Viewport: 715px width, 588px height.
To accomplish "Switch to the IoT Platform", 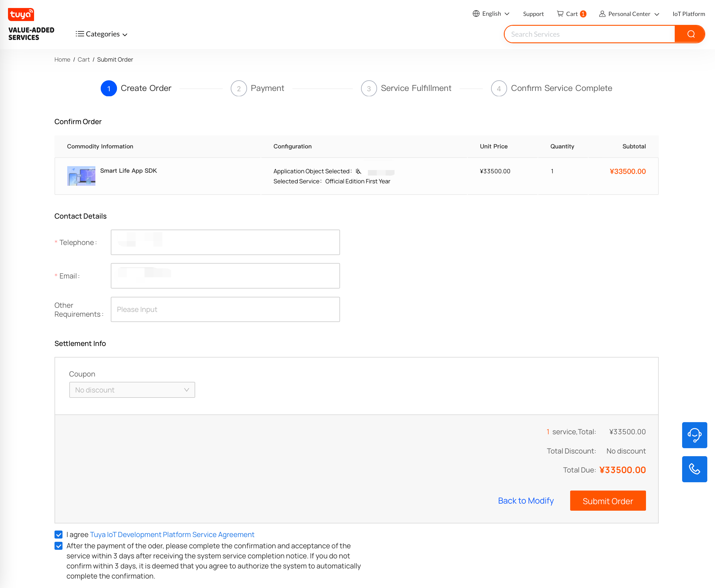I will tap(688, 14).
